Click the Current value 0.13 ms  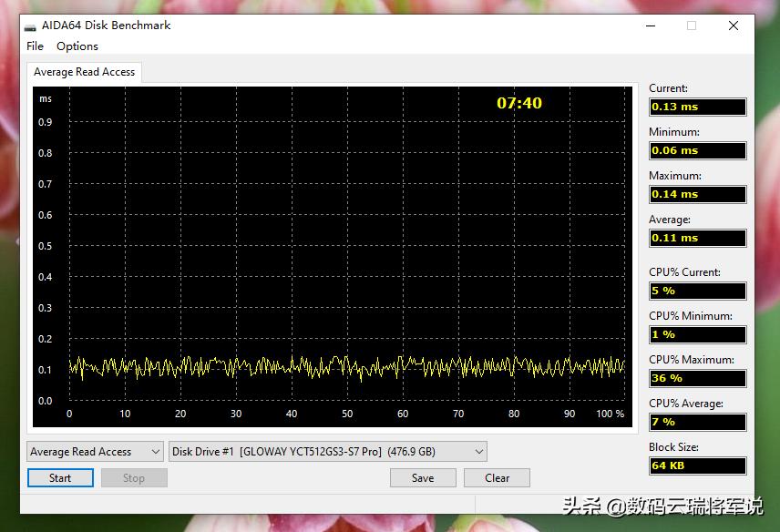coord(697,107)
